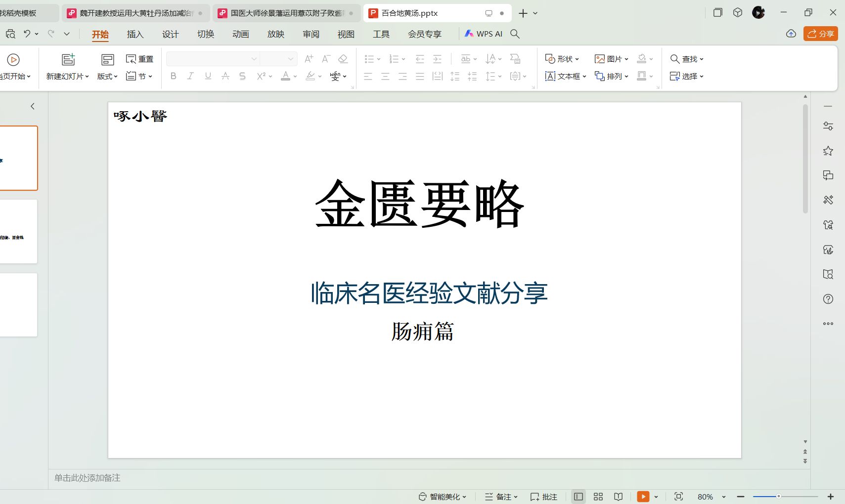Open the 视图 View tab
845x504 pixels.
[x=346, y=34]
